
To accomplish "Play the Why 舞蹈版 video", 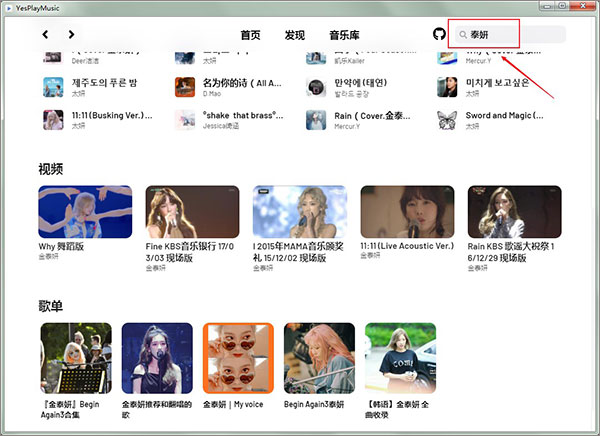I will point(85,211).
